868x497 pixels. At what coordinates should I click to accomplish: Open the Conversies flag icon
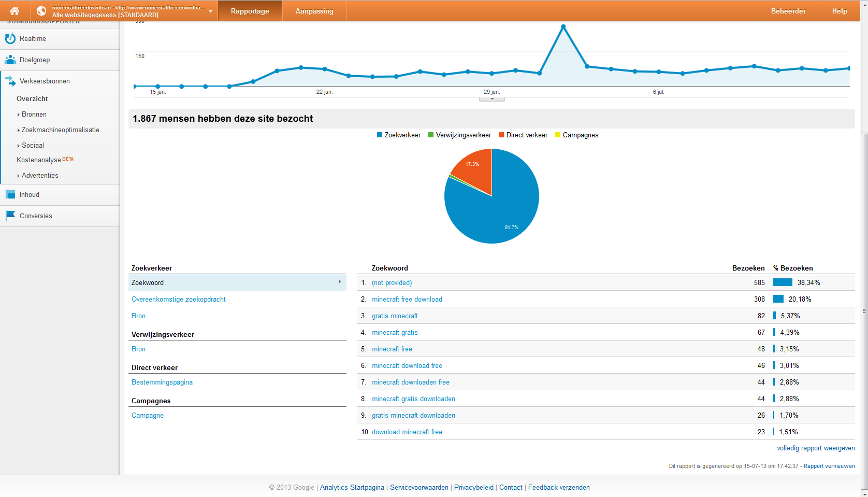(10, 215)
